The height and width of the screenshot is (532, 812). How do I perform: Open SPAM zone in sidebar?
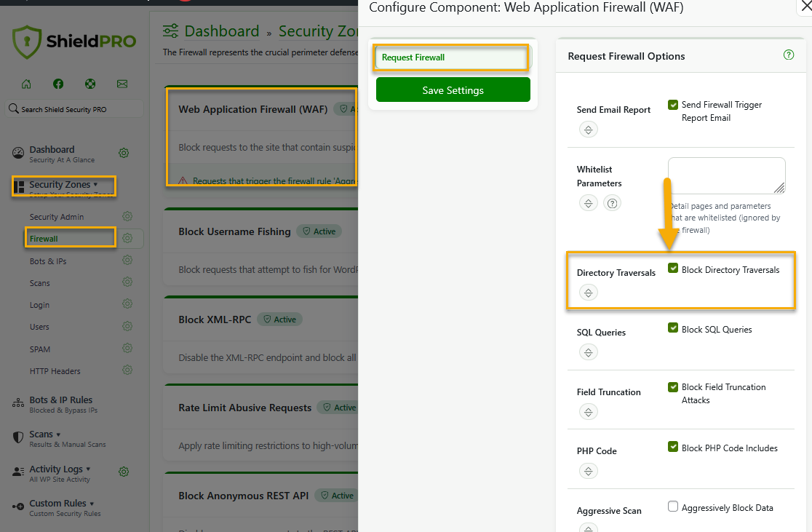click(x=40, y=349)
